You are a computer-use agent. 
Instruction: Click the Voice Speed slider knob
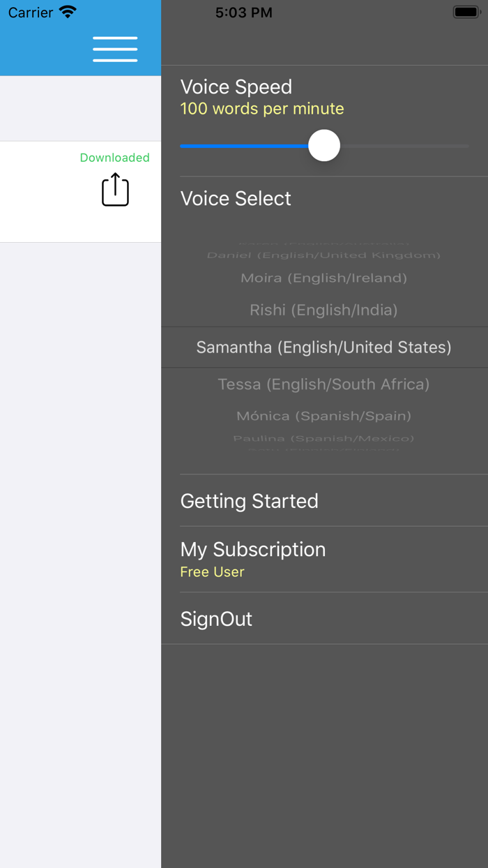click(324, 146)
